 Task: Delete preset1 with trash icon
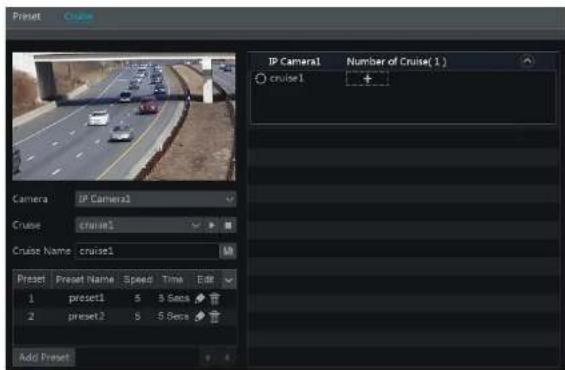[x=215, y=298]
